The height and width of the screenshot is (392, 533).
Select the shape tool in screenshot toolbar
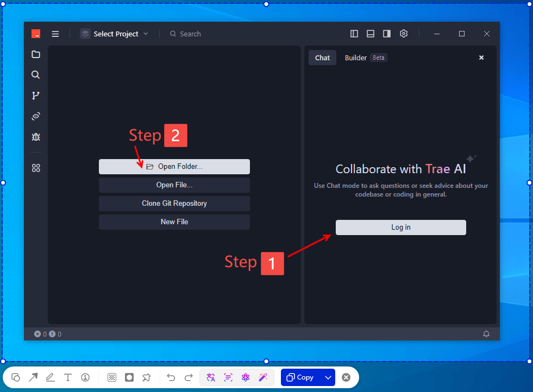coord(16,377)
